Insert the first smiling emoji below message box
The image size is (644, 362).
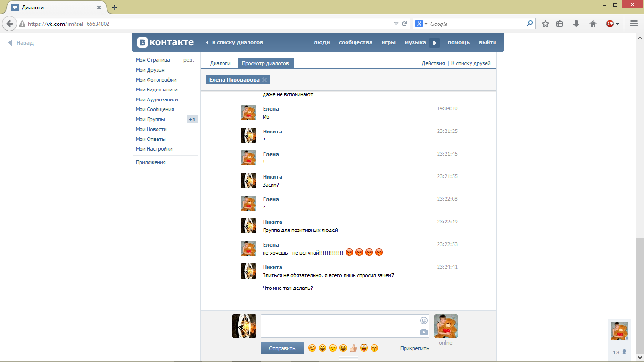click(x=312, y=348)
